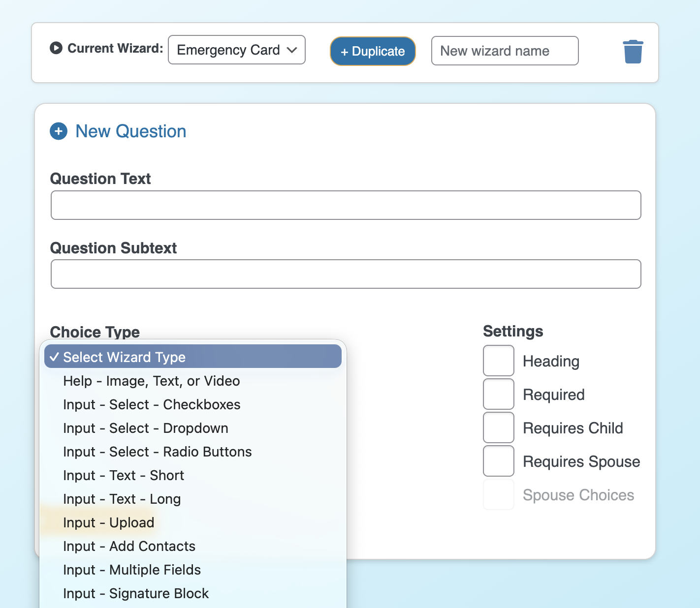This screenshot has width=700, height=608.
Task: Select Input - Signature Block option
Action: [193, 593]
